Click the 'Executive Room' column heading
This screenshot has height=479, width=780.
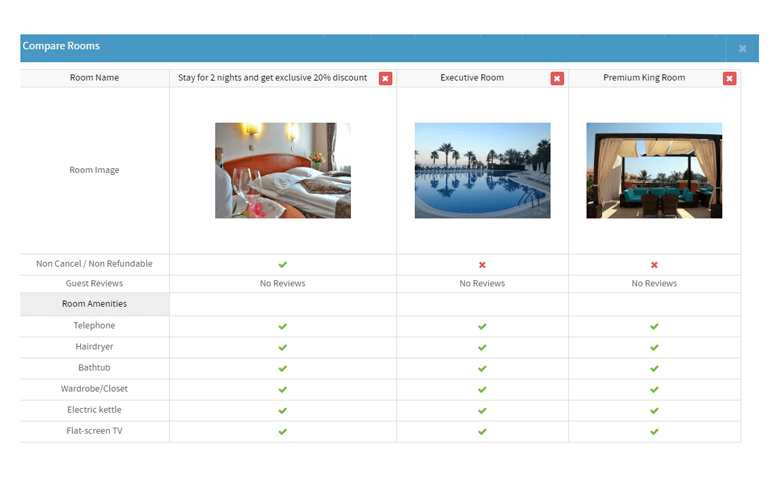point(472,78)
